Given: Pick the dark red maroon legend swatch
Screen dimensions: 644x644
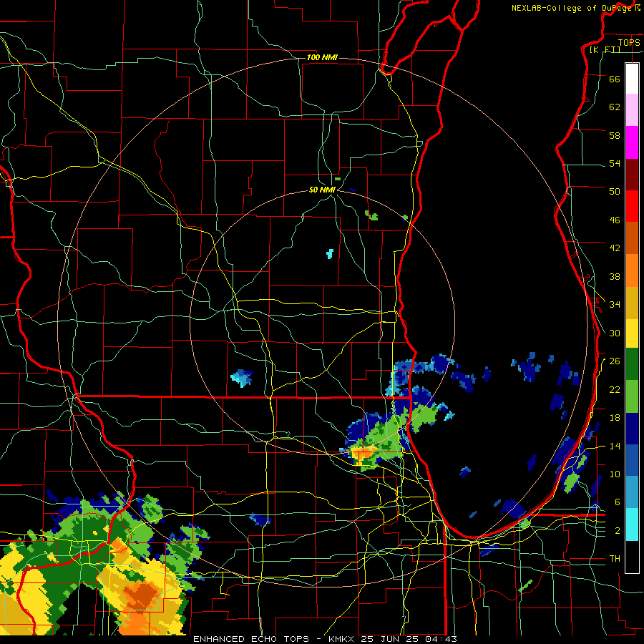Looking at the screenshot, I should point(632,175).
